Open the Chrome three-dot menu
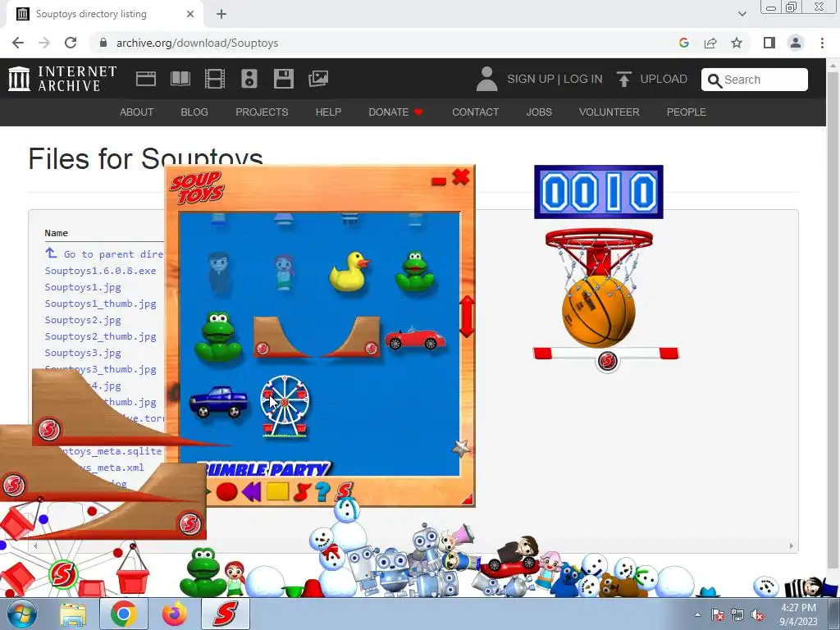 pyautogui.click(x=822, y=43)
